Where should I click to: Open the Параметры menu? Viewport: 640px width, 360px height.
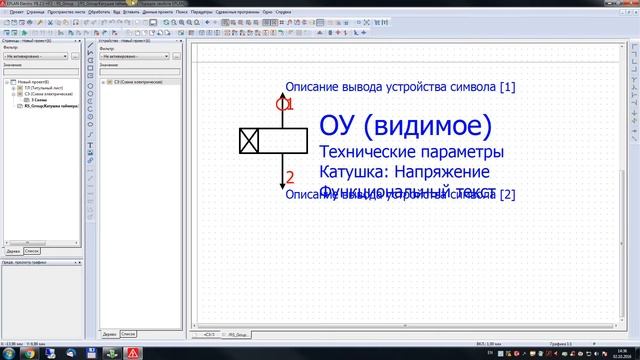click(x=202, y=12)
